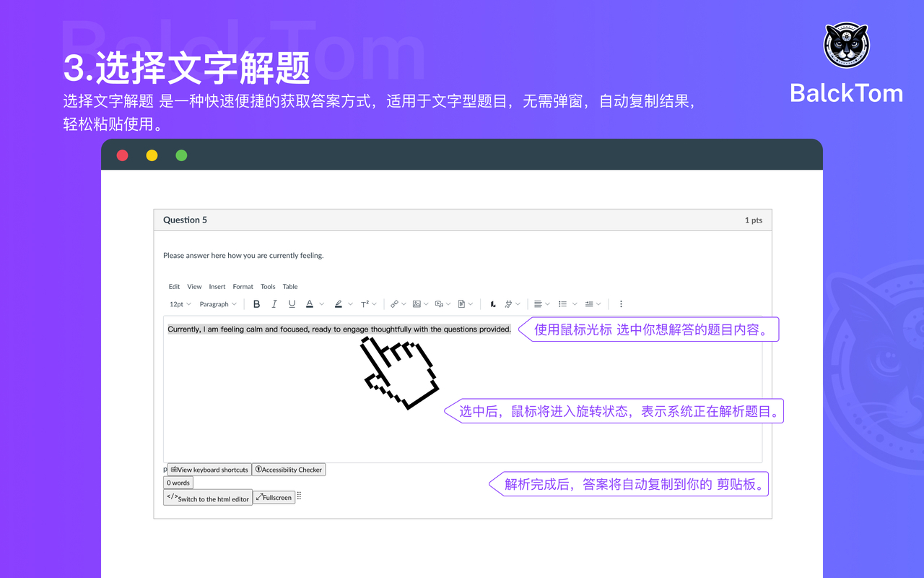
Task: Expand the text color options arrow
Action: (322, 304)
